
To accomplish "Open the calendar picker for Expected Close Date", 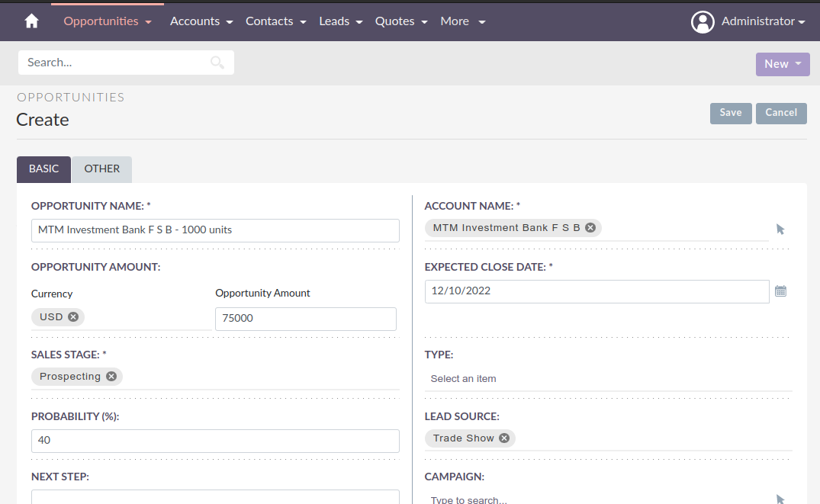I will 780,291.
